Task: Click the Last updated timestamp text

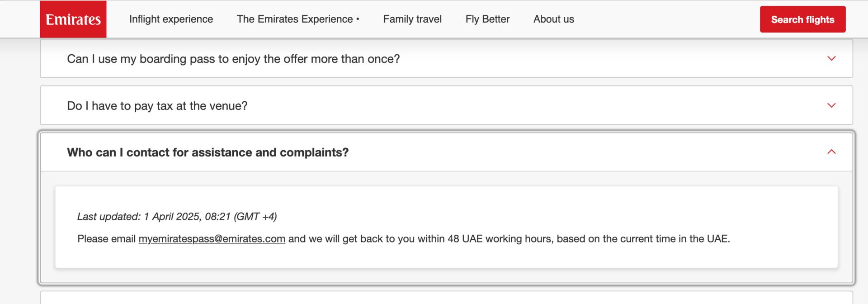Action: pos(177,217)
